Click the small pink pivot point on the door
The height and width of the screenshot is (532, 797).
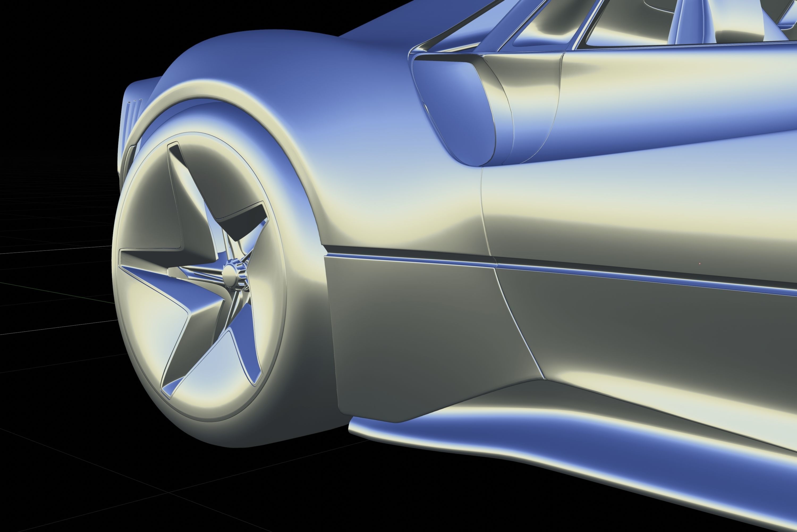[700, 263]
